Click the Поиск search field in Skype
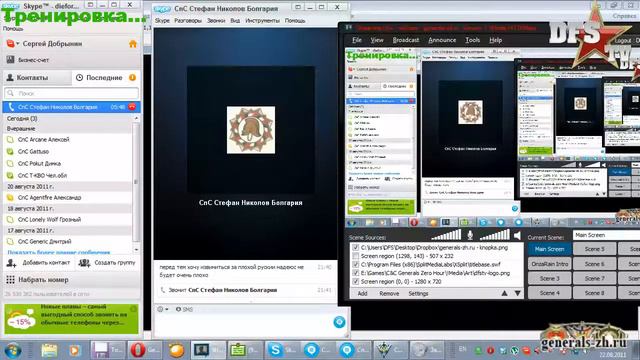Screen dimensions: 640x360 71,93
